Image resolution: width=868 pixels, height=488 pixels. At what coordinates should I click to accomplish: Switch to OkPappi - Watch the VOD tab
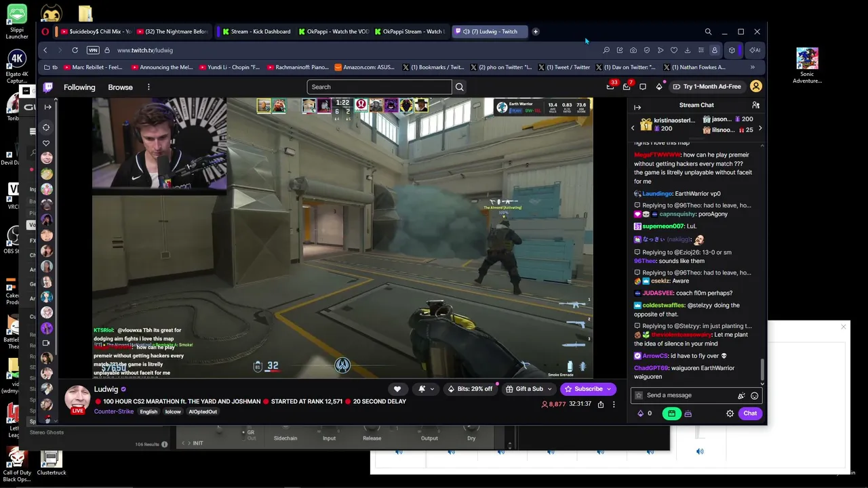332,31
